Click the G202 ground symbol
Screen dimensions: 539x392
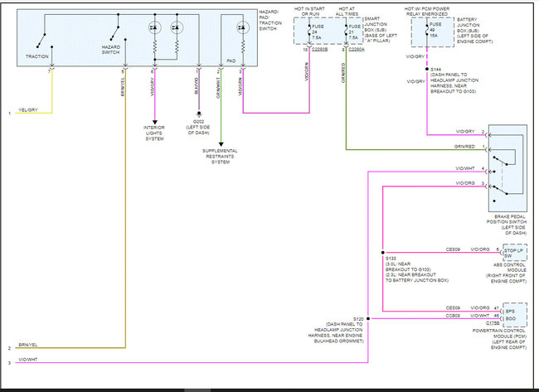click(x=199, y=114)
